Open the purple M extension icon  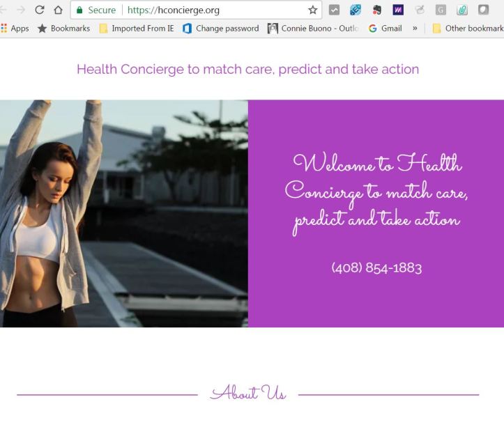point(398,10)
